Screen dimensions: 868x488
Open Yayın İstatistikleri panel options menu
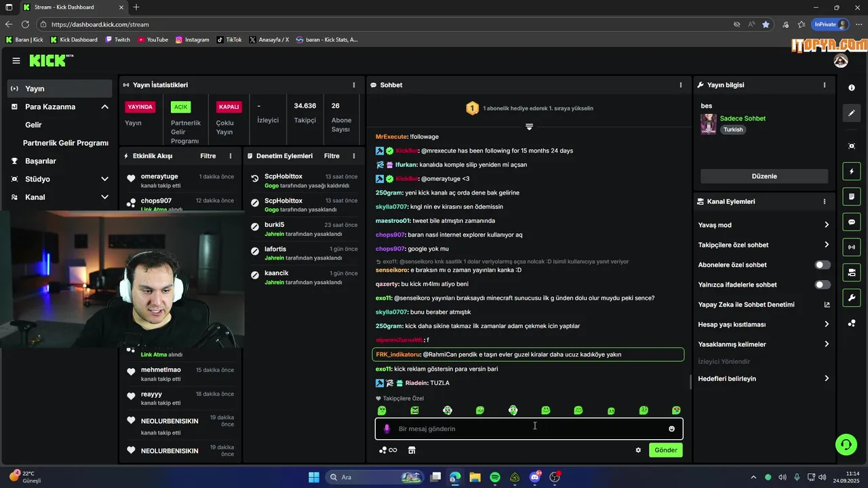click(x=353, y=85)
